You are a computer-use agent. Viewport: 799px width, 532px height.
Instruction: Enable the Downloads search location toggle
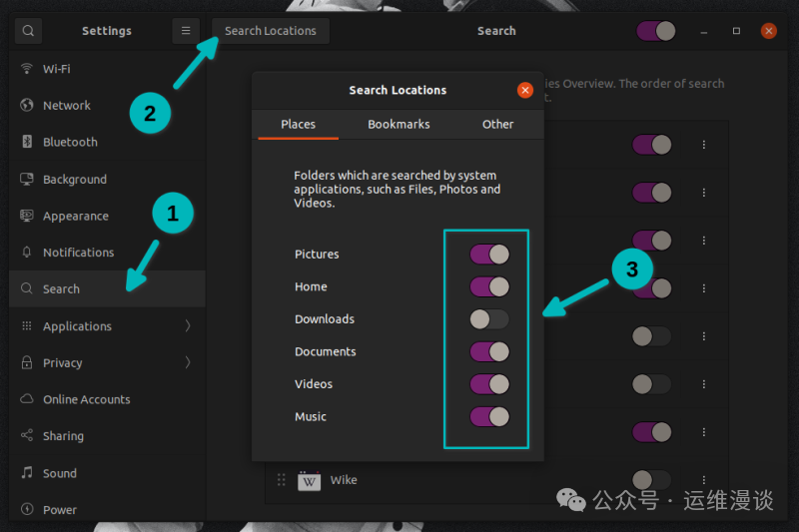tap(489, 319)
